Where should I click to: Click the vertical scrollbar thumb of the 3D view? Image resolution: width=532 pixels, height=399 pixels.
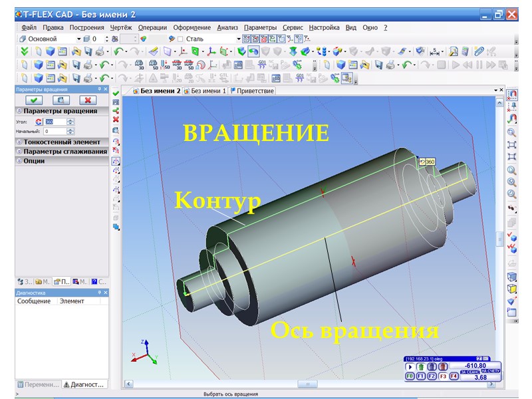[499, 239]
